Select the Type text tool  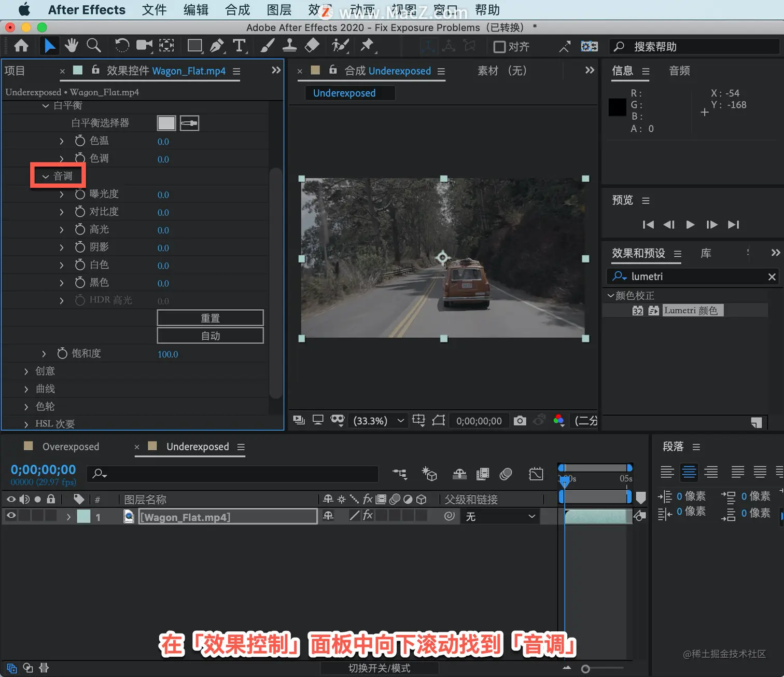click(x=239, y=46)
